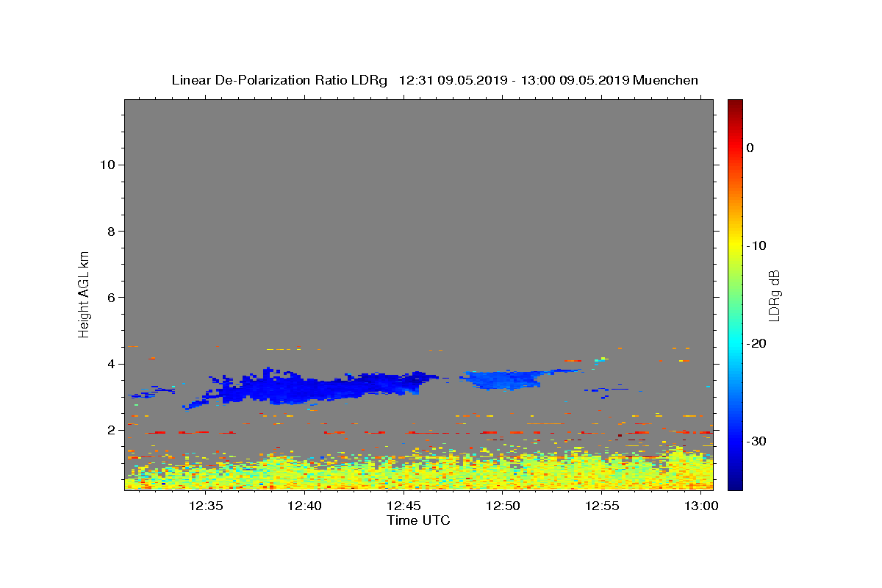The image size is (882, 588).
Task: Click the colorbar at the -20 cyan level
Action: (x=735, y=343)
